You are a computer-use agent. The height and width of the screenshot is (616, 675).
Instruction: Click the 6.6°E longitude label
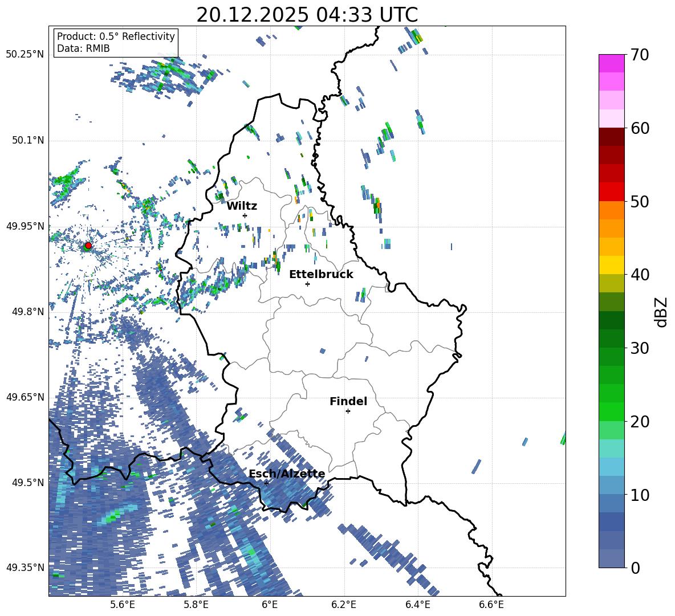491,605
